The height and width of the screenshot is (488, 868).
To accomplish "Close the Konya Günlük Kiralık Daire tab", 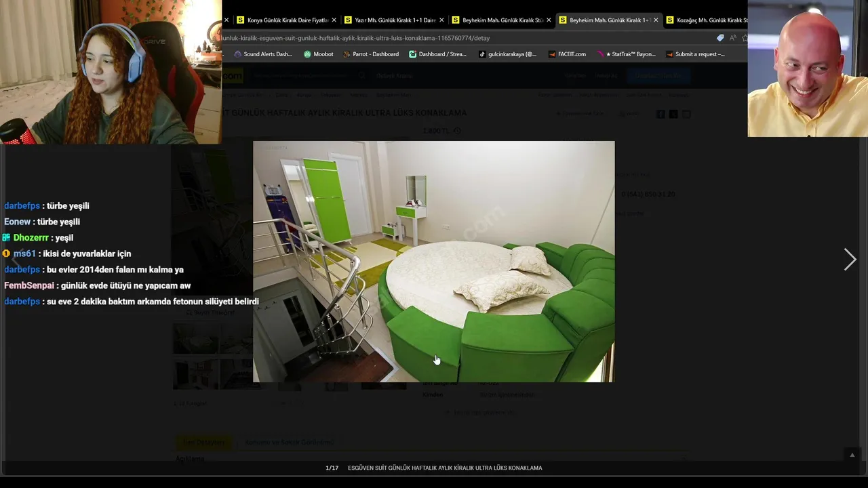I will pyautogui.click(x=334, y=20).
